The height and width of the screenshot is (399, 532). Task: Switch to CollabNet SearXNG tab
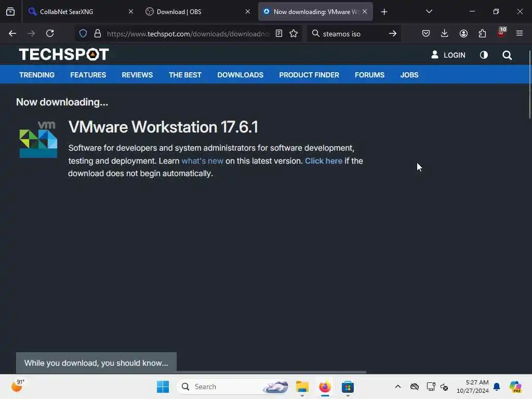[x=81, y=12]
